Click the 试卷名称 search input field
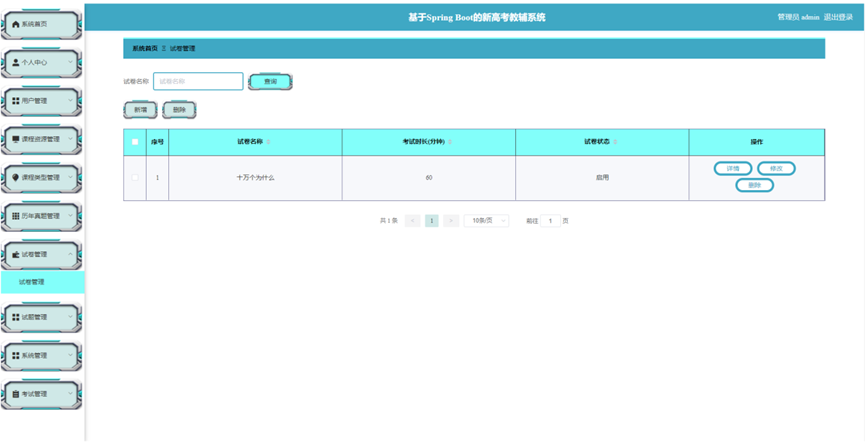 (x=198, y=81)
